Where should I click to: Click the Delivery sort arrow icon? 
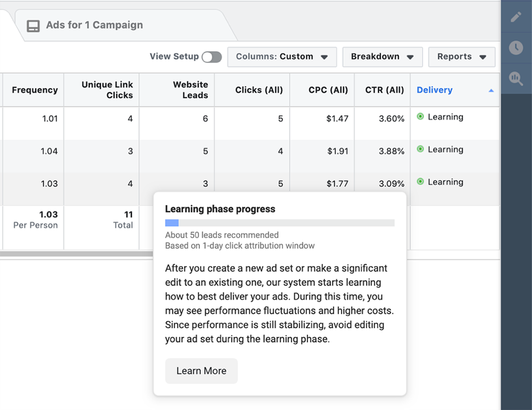[491, 90]
